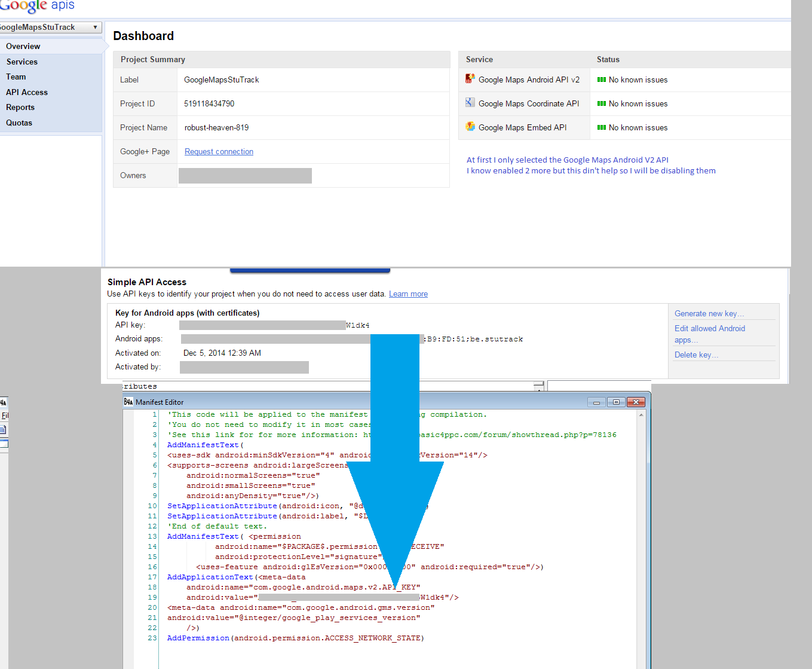Viewport: 812px width, 669px height.
Task: Click the uses-sdk code line in Manifest Editor
Action: click(327, 455)
